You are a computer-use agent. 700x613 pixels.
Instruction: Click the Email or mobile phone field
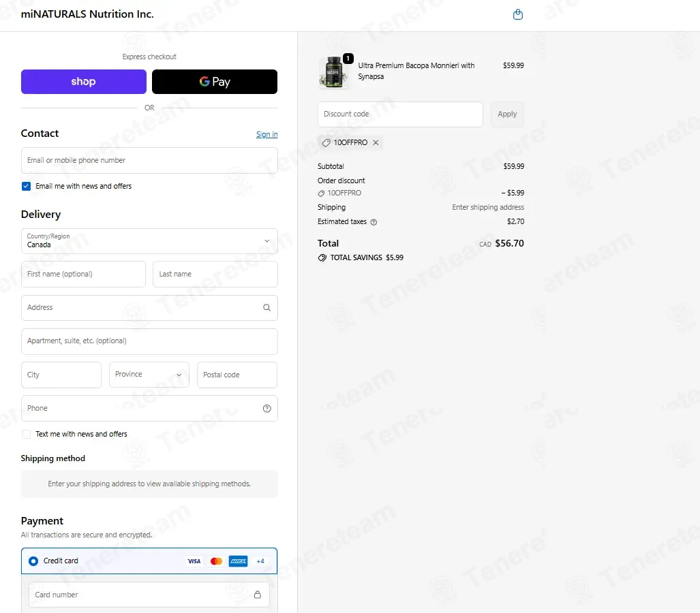[149, 161]
